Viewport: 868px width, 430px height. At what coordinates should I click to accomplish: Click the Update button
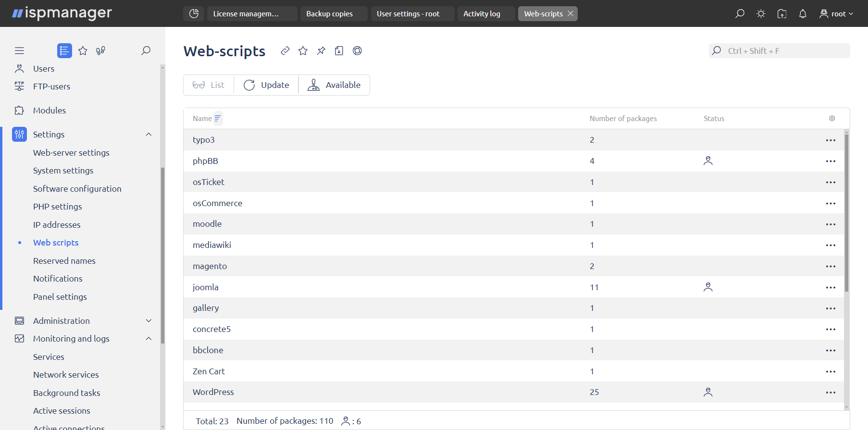[266, 85]
